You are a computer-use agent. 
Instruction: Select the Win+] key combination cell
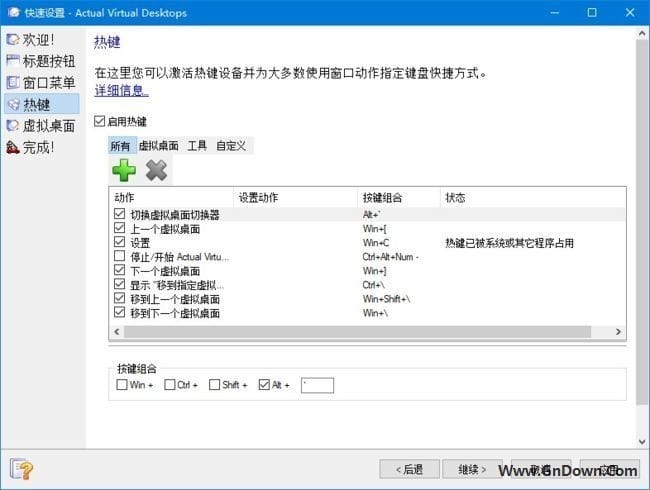(x=374, y=271)
